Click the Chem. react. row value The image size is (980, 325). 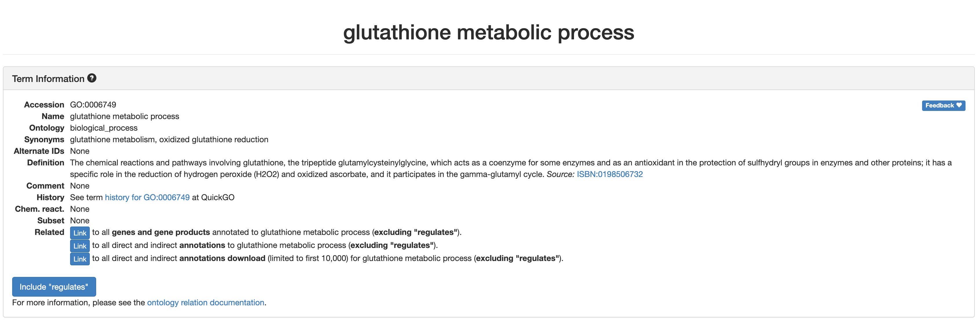pos(80,209)
